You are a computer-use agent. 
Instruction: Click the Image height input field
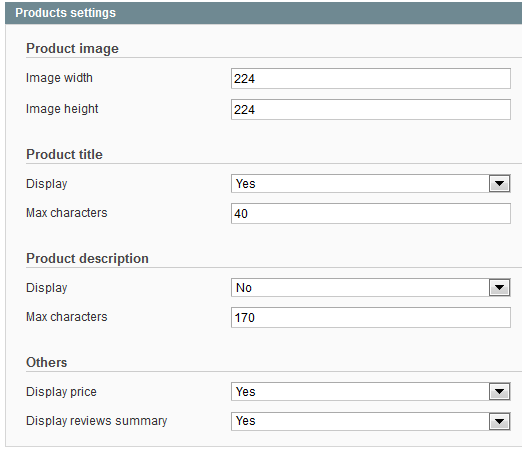(371, 110)
